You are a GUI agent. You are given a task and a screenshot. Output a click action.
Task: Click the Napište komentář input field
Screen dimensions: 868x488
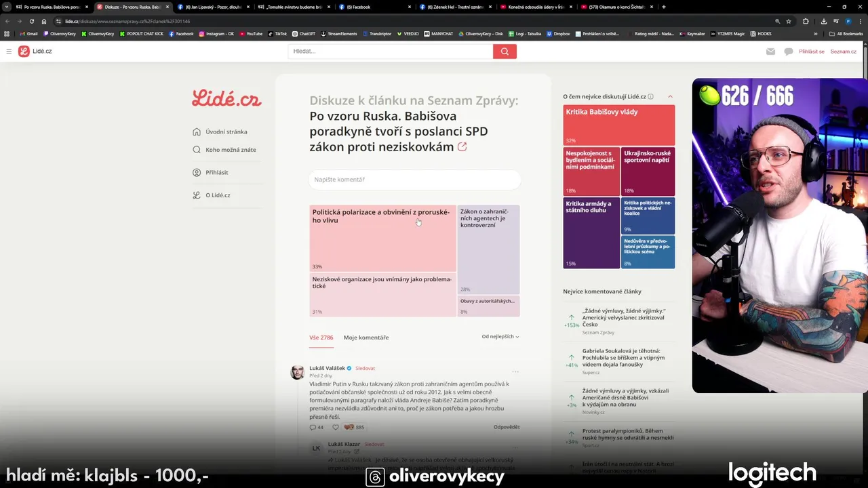point(414,180)
